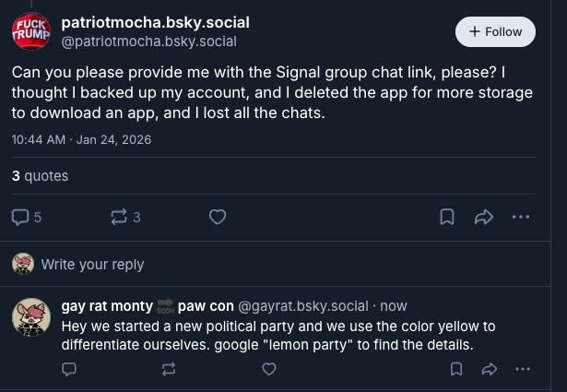Repost gay rat monty's reply
This screenshot has width=567, height=392.
coord(169,369)
